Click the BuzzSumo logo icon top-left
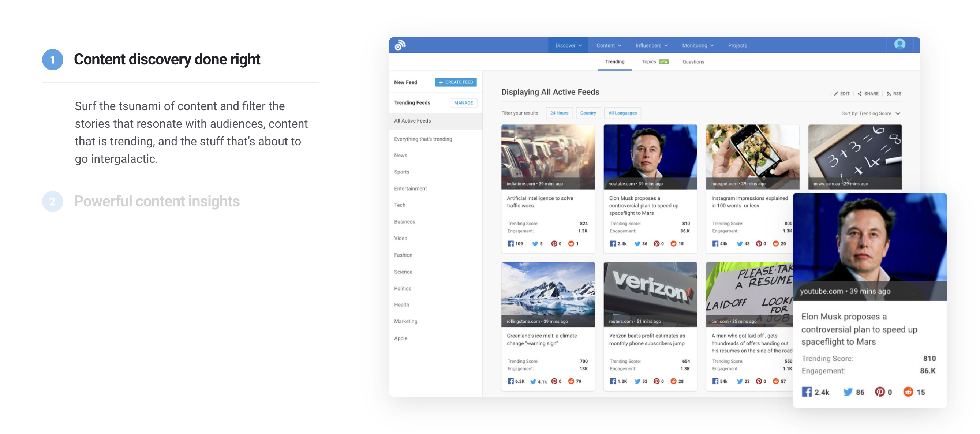The image size is (980, 434). (x=401, y=45)
